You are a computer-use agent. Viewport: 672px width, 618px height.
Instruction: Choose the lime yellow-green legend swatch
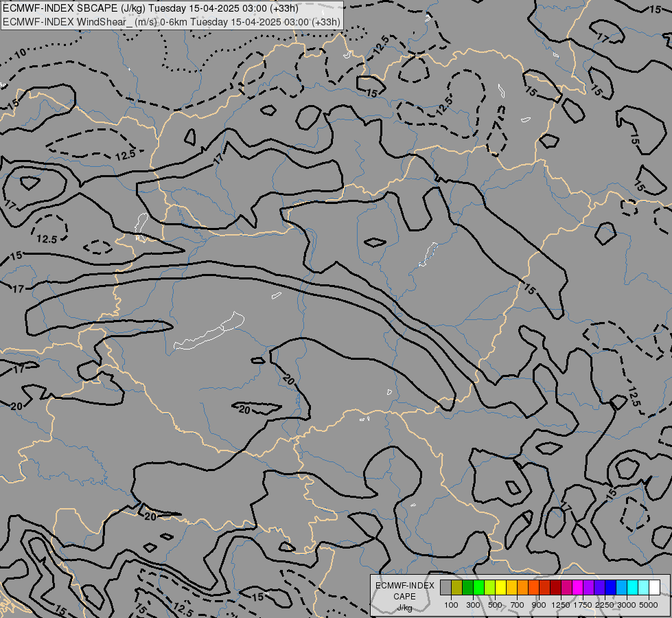tap(490, 588)
